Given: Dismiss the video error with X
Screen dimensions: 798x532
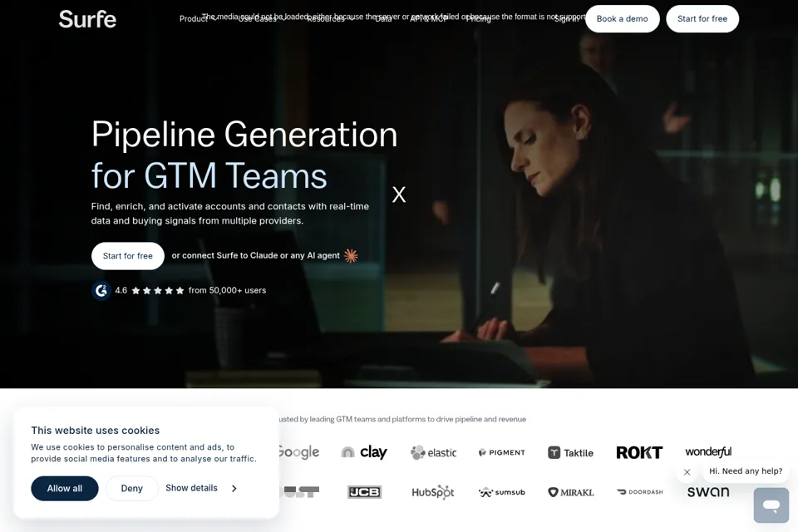Looking at the screenshot, I should 399,195.
